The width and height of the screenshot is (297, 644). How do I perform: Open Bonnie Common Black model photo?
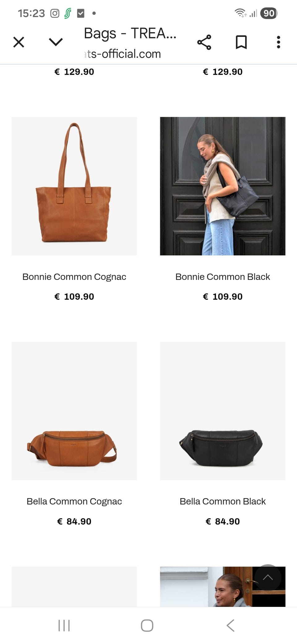tap(223, 186)
